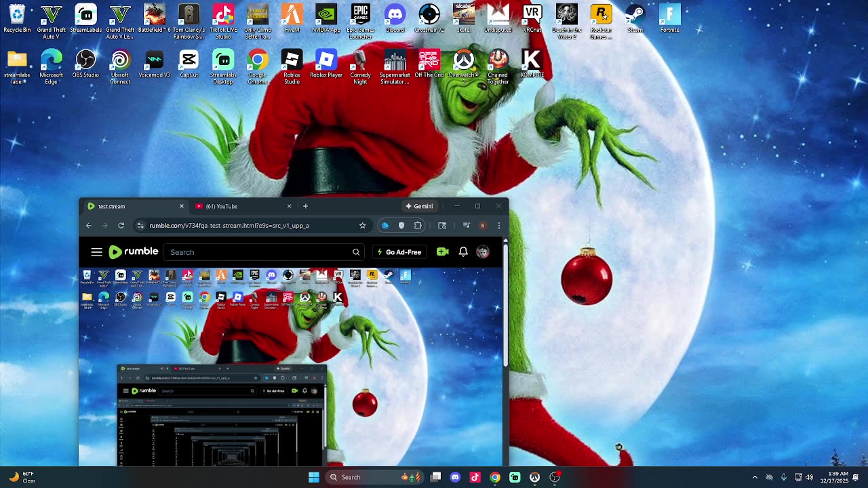Launch Google Chrome desktop shortcut
Image resolution: width=868 pixels, height=488 pixels.
point(257,67)
